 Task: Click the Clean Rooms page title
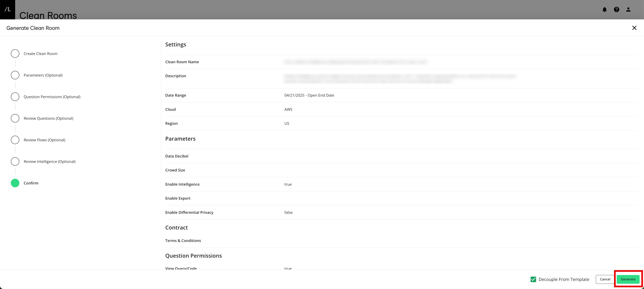[x=48, y=16]
